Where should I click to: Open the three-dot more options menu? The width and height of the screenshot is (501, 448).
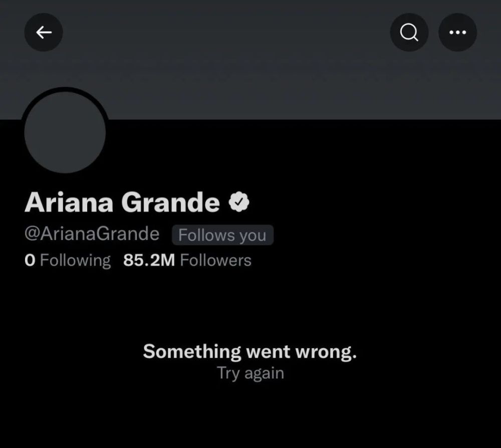tap(457, 32)
